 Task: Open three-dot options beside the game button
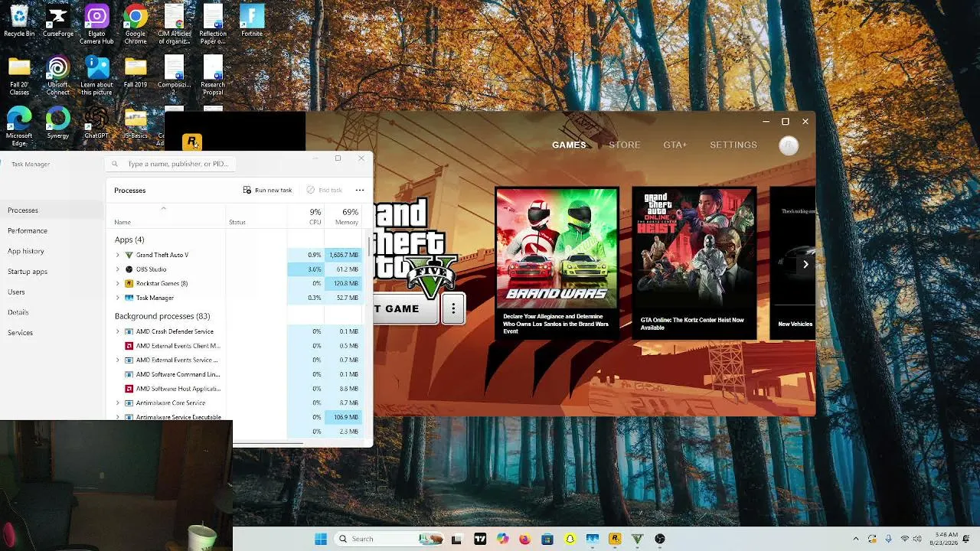[453, 308]
